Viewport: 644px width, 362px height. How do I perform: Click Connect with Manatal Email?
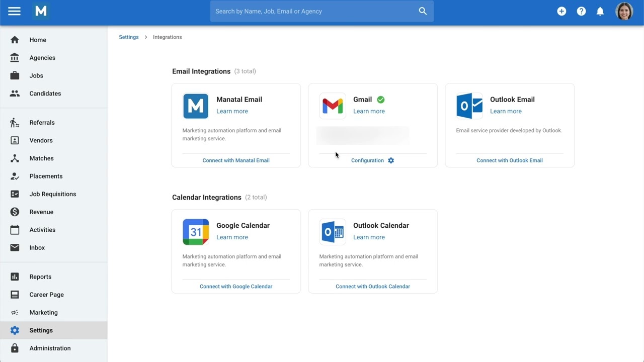236,160
